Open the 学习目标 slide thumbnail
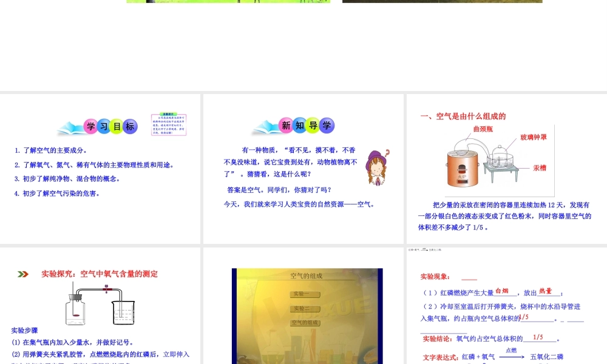The height and width of the screenshot is (364, 607). click(x=100, y=169)
